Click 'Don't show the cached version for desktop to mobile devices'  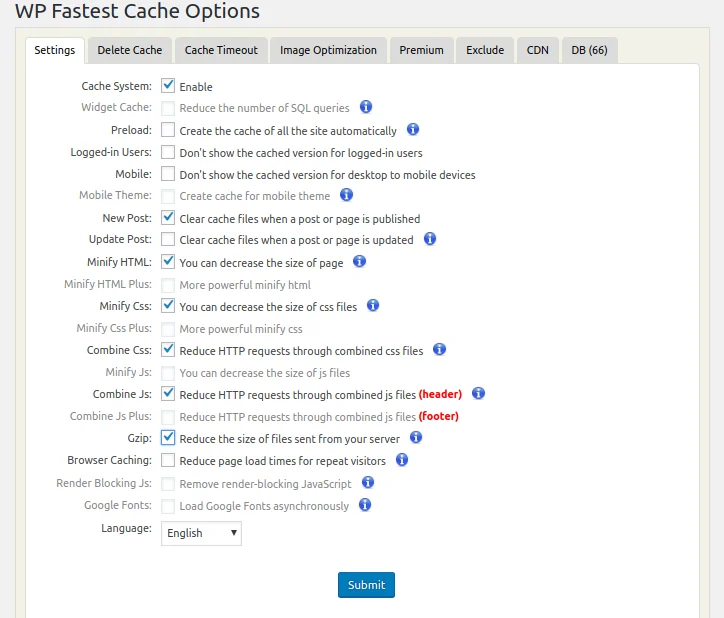[x=327, y=175]
